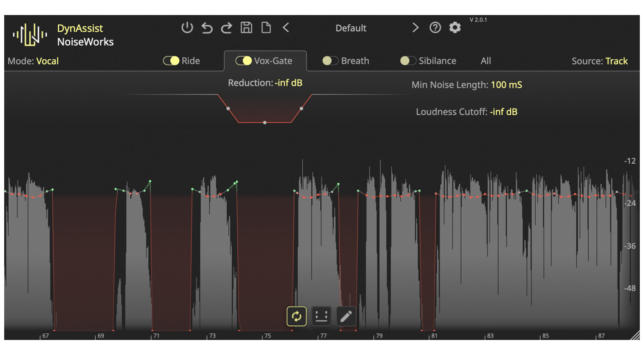Enable the loop refresh button
The width and height of the screenshot is (644, 355).
pyautogui.click(x=296, y=317)
